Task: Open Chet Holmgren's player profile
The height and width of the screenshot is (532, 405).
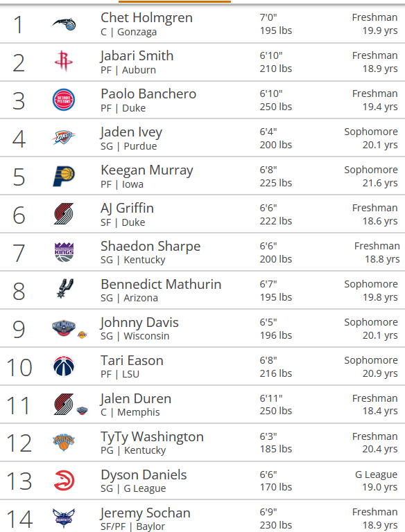Action: pyautogui.click(x=146, y=17)
